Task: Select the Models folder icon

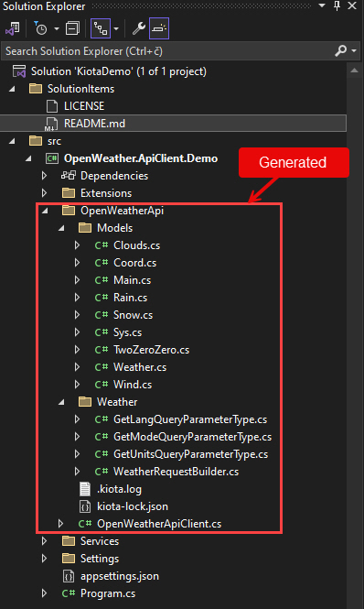Action: 85,228
